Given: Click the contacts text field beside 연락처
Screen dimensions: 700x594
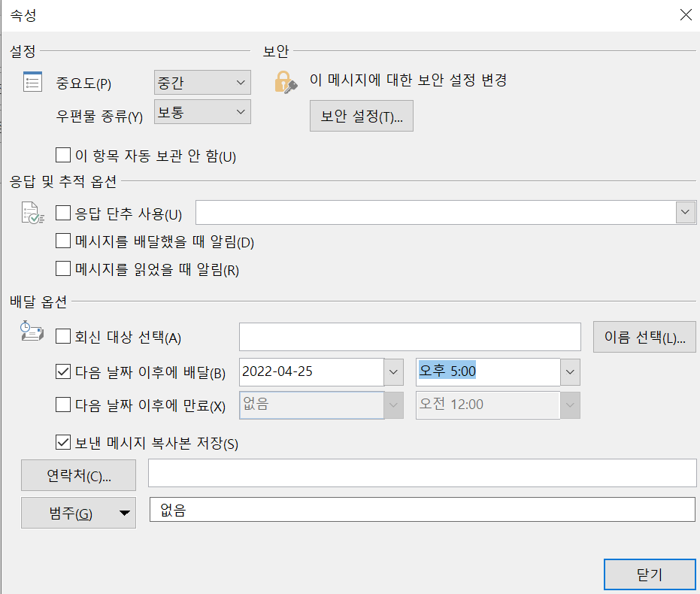Looking at the screenshot, I should click(423, 474).
